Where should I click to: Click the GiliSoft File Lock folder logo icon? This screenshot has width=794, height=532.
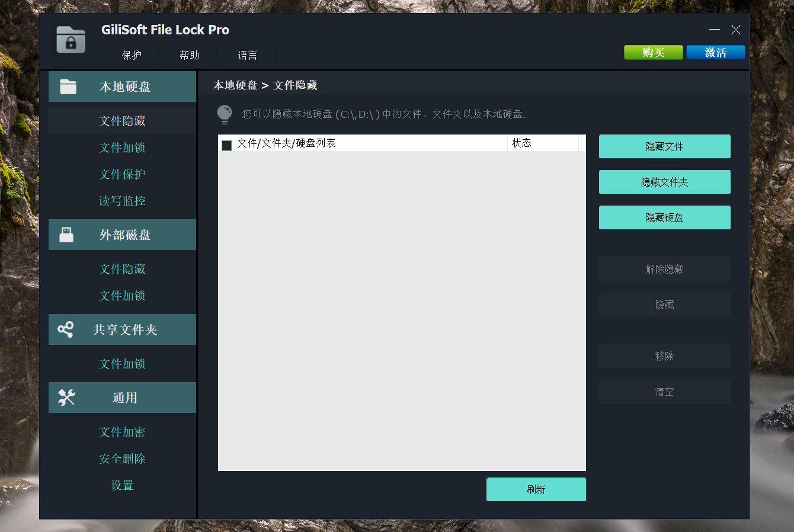[x=71, y=40]
